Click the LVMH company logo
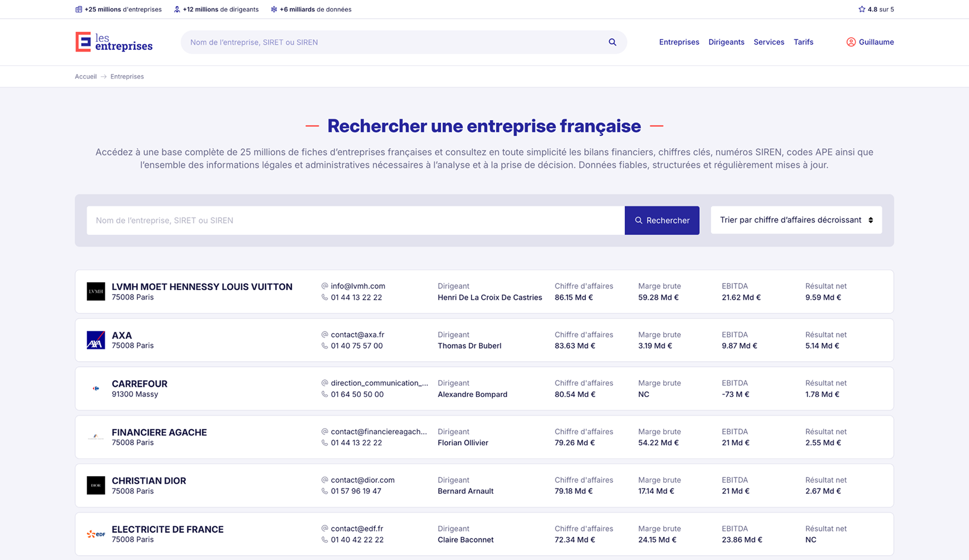The image size is (969, 560). [96, 292]
